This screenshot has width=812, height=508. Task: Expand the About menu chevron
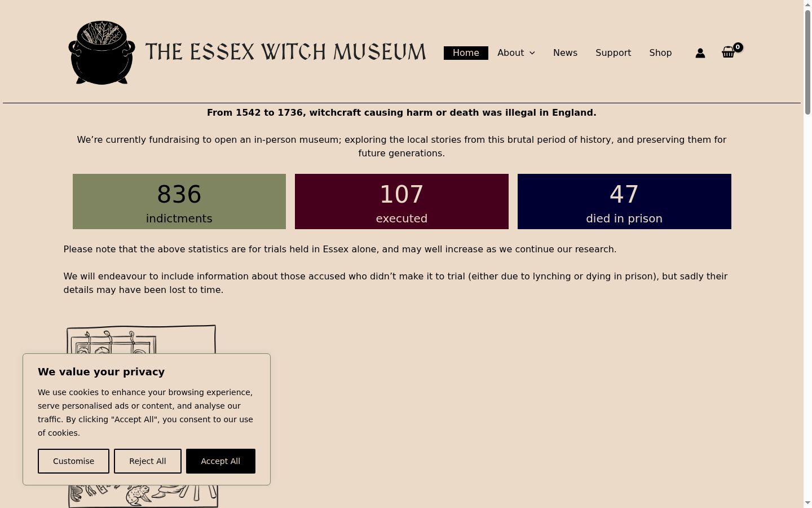pyautogui.click(x=532, y=53)
